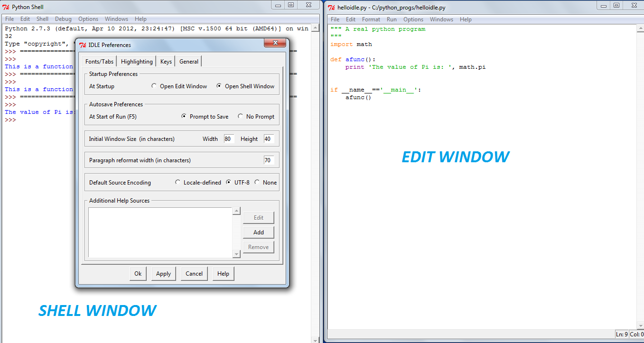This screenshot has height=343, width=644.
Task: Open File menu in helloidle.py editor
Action: 335,19
